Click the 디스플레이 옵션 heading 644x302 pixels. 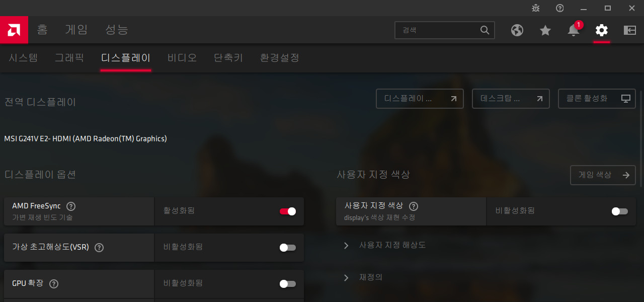point(40,175)
